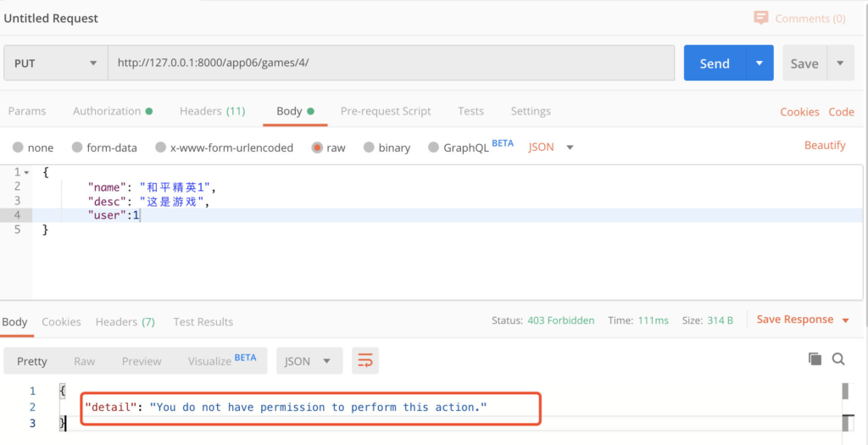Screen dimensions: 868x445
Task: Switch to the Headers (11) tab
Action: [x=212, y=111]
